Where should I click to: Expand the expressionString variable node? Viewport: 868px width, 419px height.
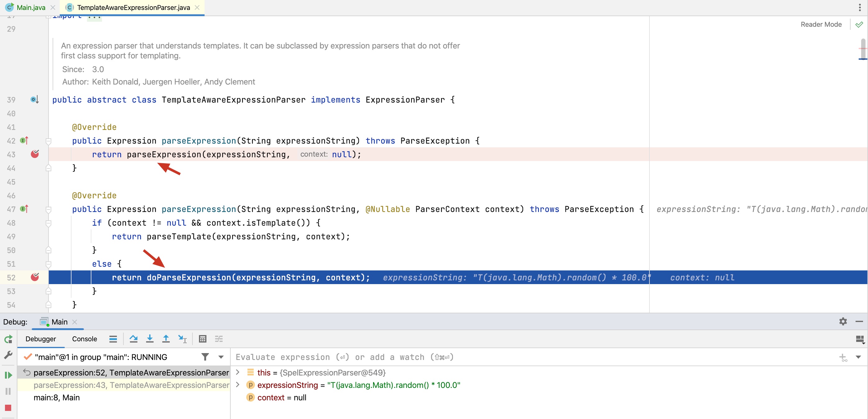coord(238,384)
